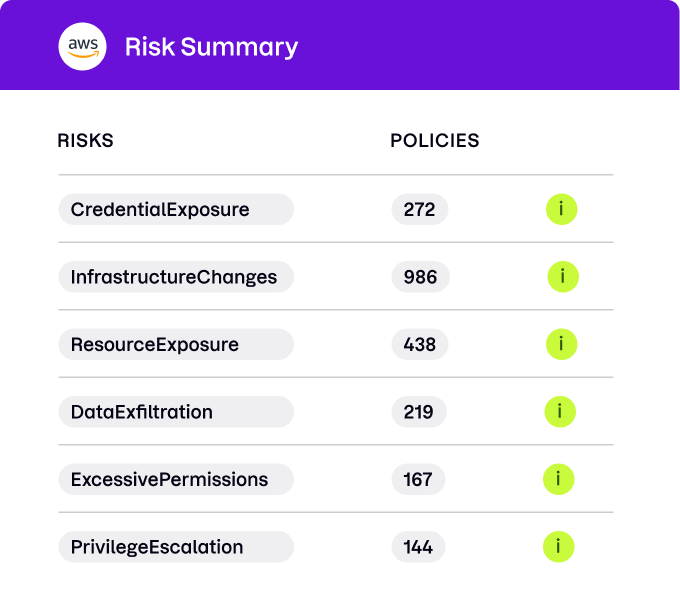Screen dimensions: 680x613
Task: Show info for ResourceExposure risk
Action: click(561, 344)
